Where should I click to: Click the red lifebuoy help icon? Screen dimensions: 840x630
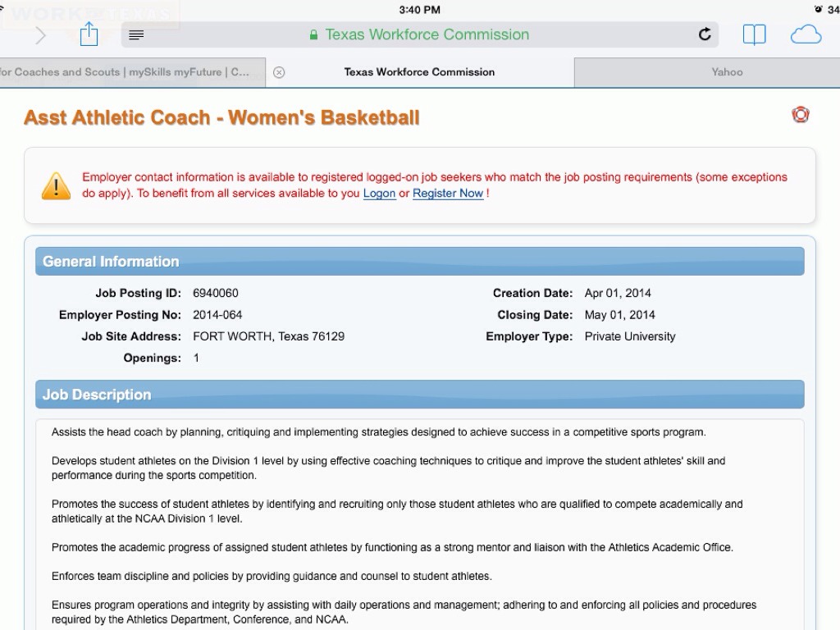(801, 115)
